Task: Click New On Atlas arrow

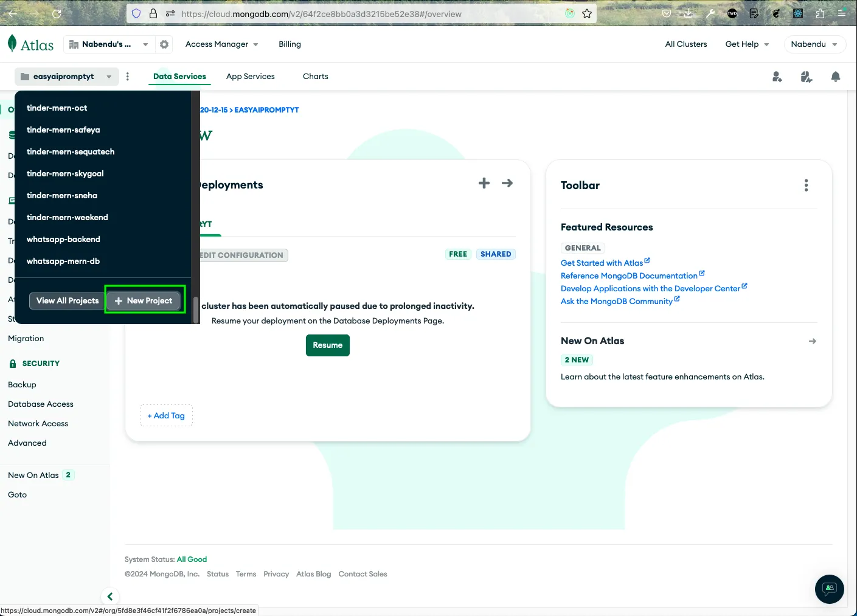Action: pos(813,341)
